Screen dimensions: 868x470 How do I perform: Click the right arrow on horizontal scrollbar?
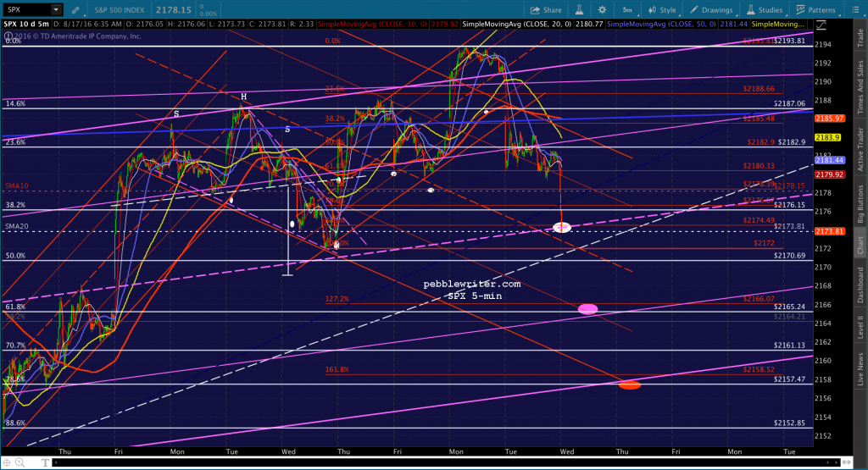pyautogui.click(x=837, y=462)
